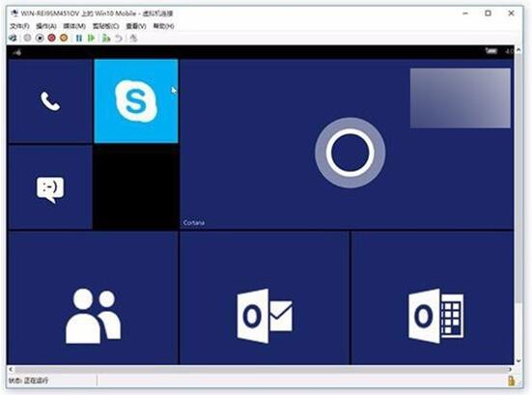532x395 pixels.
Task: Toggle enhanced session mode icon
Action: (133, 38)
